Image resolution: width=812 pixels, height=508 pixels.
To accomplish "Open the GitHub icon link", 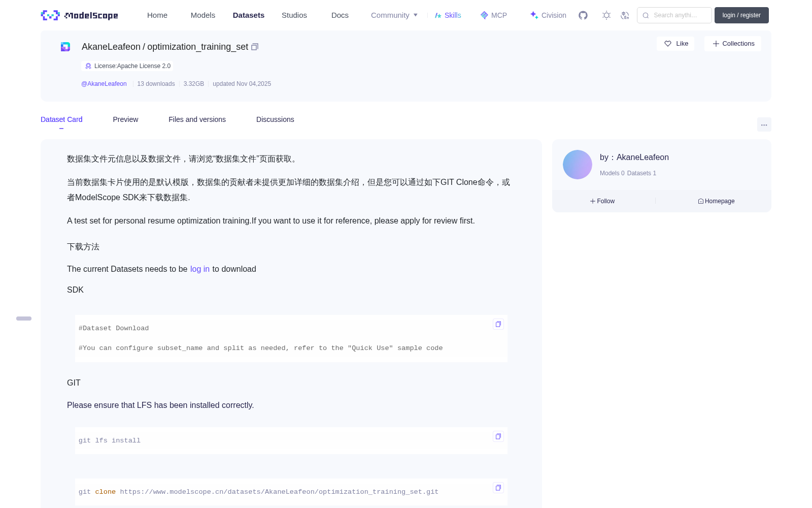I will [583, 15].
